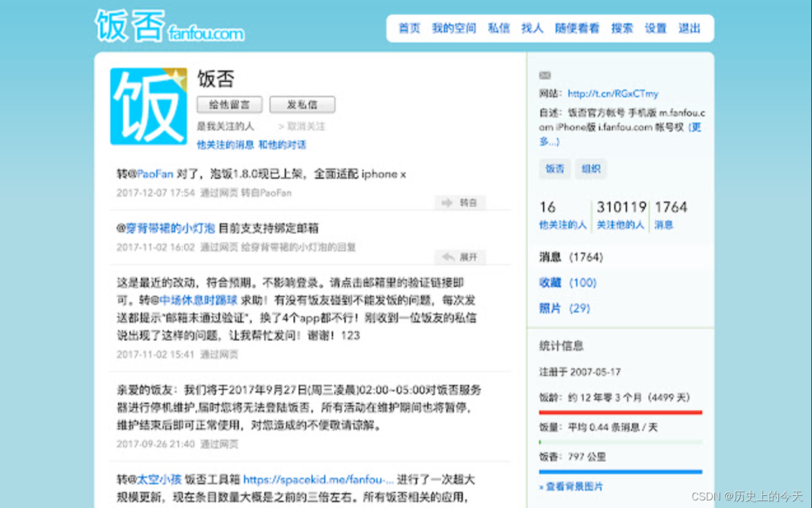The image size is (812, 508).
Task: Click 退出 to log out
Action: pyautogui.click(x=689, y=29)
